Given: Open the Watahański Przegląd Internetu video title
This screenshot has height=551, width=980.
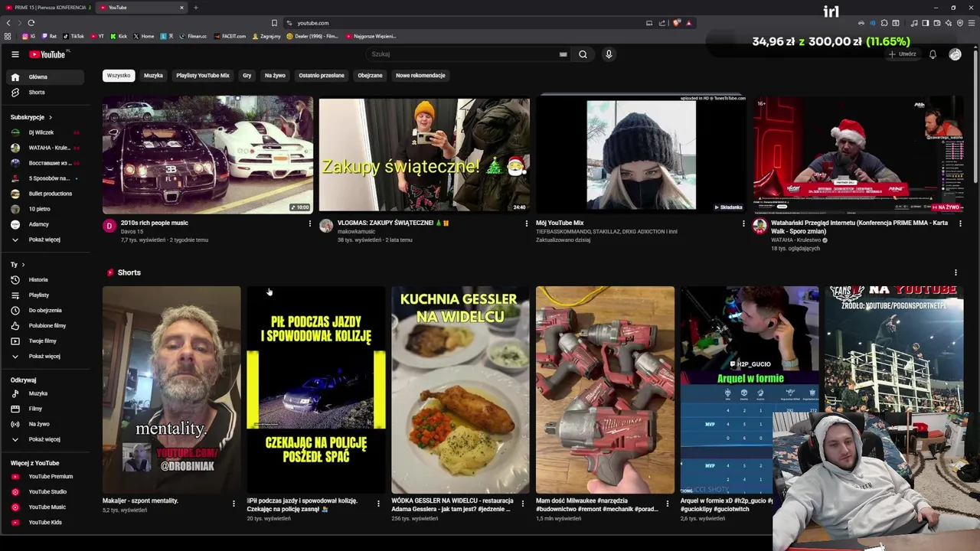Looking at the screenshot, I should click(859, 227).
